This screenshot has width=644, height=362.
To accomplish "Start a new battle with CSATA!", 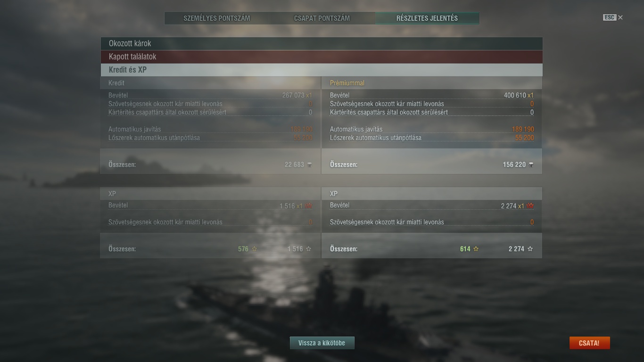I will 589,343.
